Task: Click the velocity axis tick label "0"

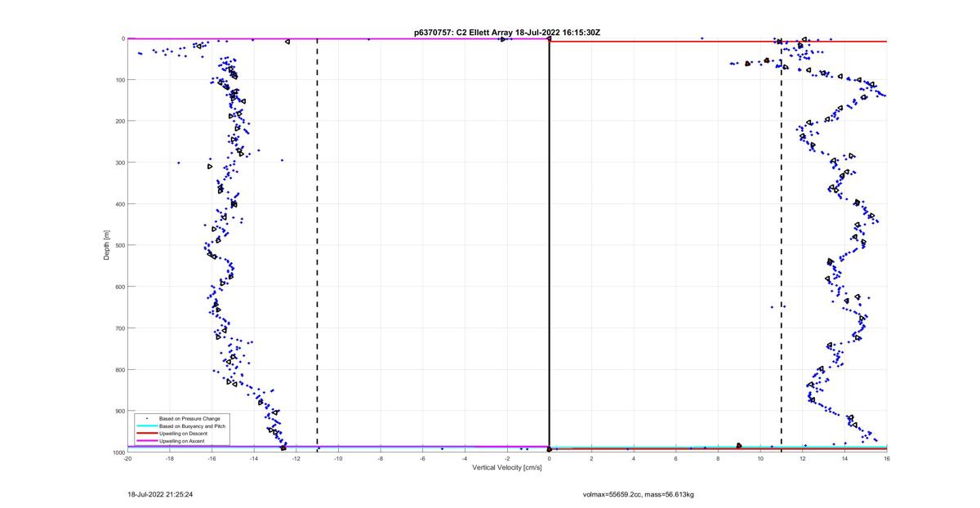Action: [550, 458]
